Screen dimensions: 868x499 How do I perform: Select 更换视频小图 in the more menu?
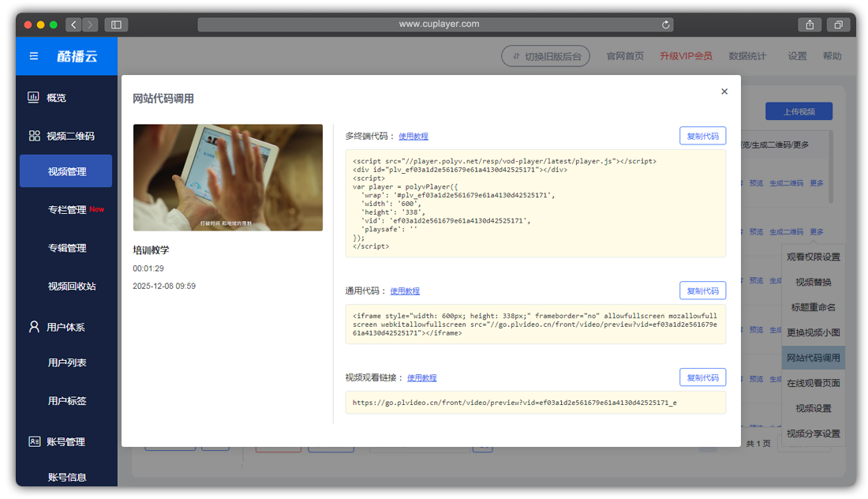click(x=814, y=332)
